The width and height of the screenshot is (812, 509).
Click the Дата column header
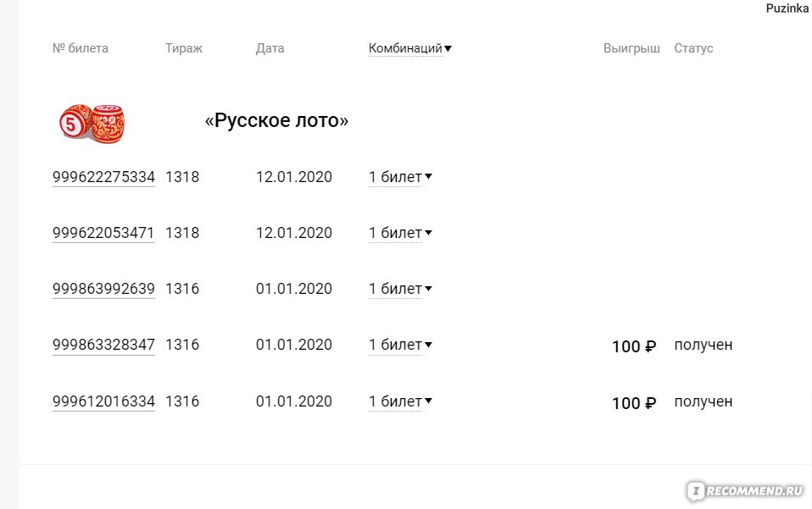pos(270,48)
